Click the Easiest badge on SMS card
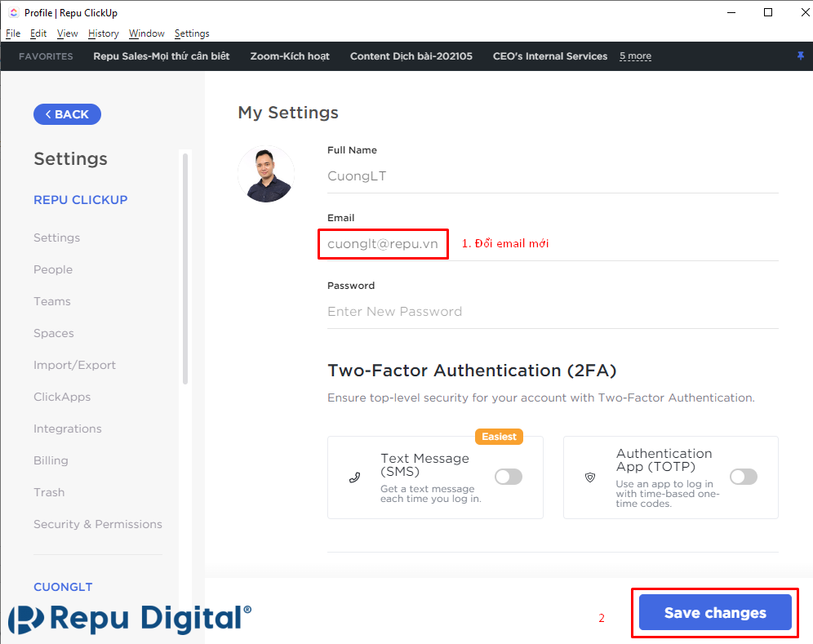 click(x=499, y=437)
